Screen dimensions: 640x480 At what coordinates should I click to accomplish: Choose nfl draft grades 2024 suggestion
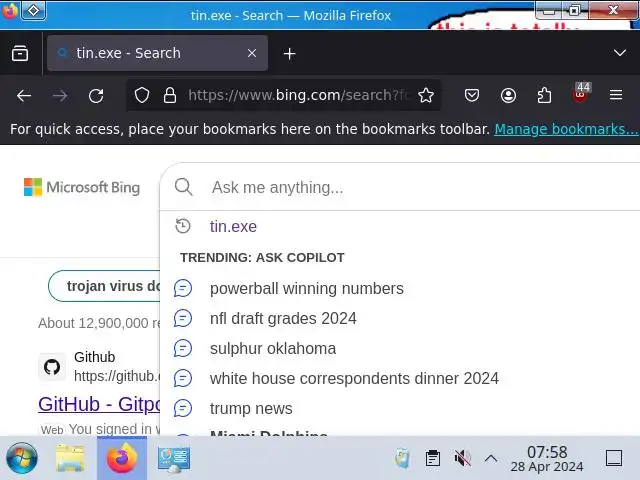tap(283, 318)
